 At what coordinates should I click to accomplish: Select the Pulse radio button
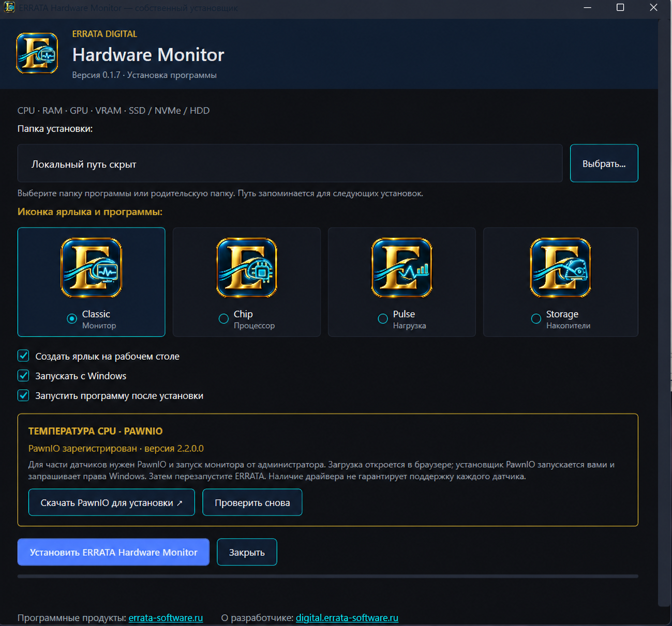(x=383, y=319)
